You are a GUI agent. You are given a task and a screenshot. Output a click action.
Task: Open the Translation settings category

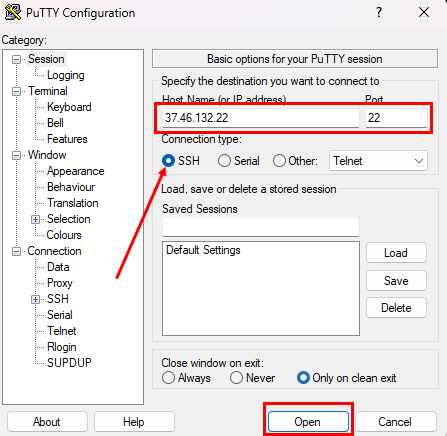click(x=73, y=203)
